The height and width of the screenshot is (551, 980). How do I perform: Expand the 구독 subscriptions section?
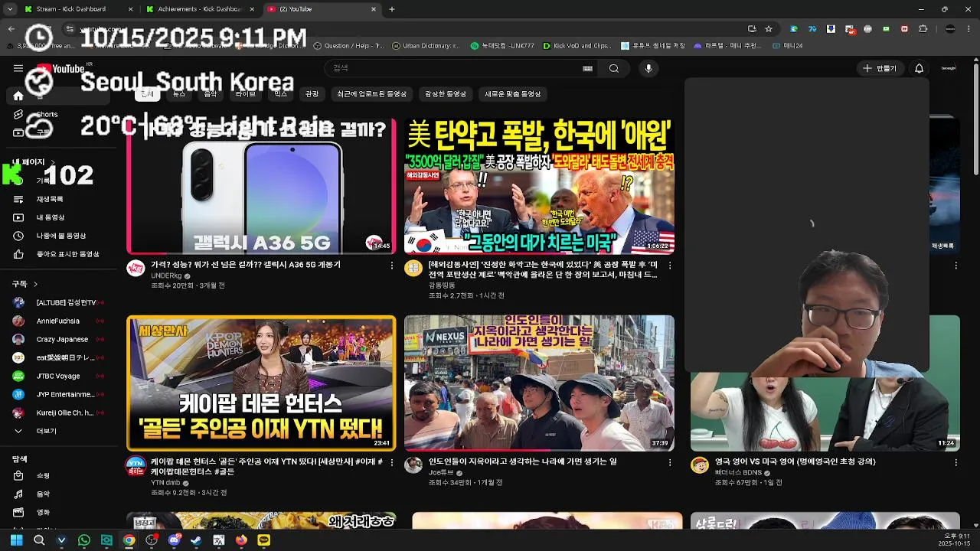(24, 284)
